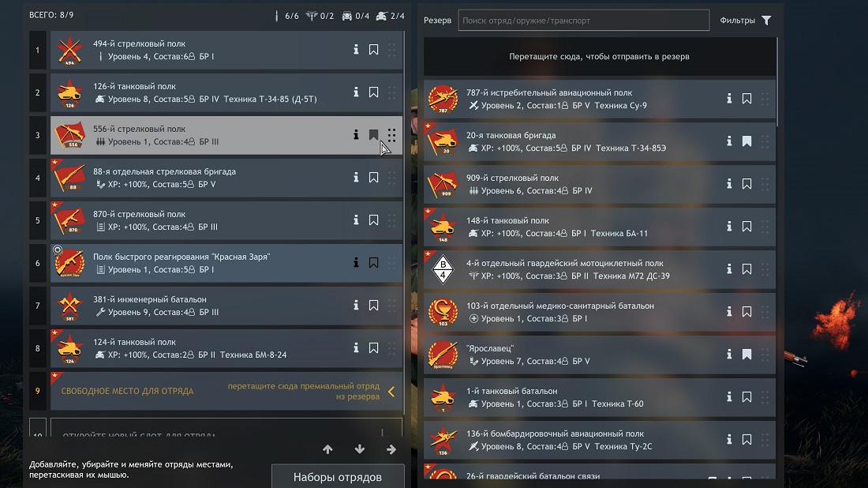Select 909-й стрелковый полк in the reserve
Viewport: 868px width, 488px height.
600,184
